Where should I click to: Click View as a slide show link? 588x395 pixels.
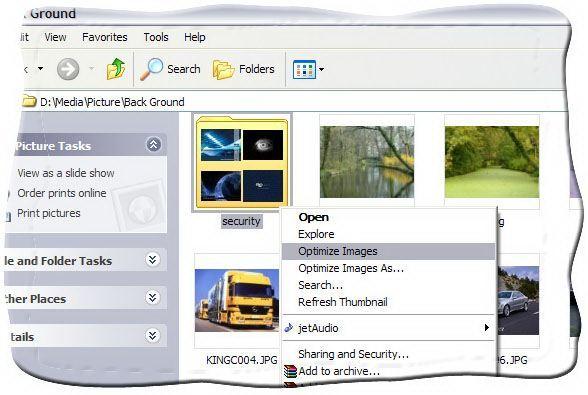coord(66,173)
